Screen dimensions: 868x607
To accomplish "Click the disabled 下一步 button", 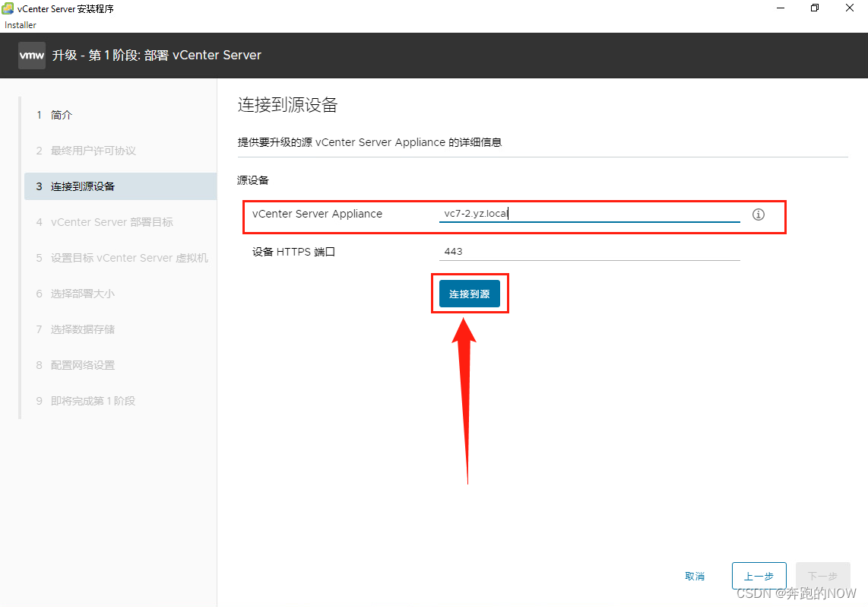I will pos(822,576).
